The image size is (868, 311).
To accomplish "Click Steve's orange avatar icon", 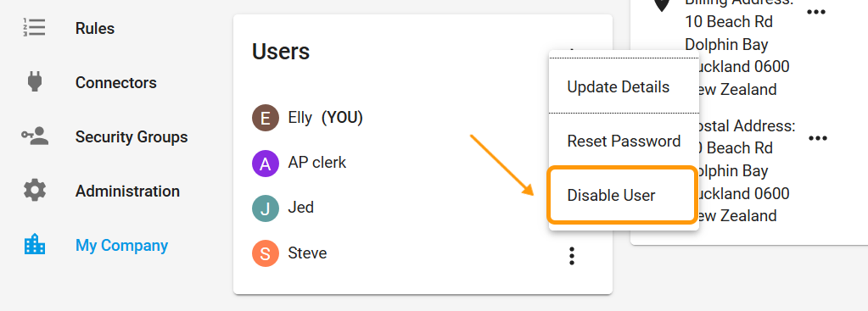I will point(266,253).
